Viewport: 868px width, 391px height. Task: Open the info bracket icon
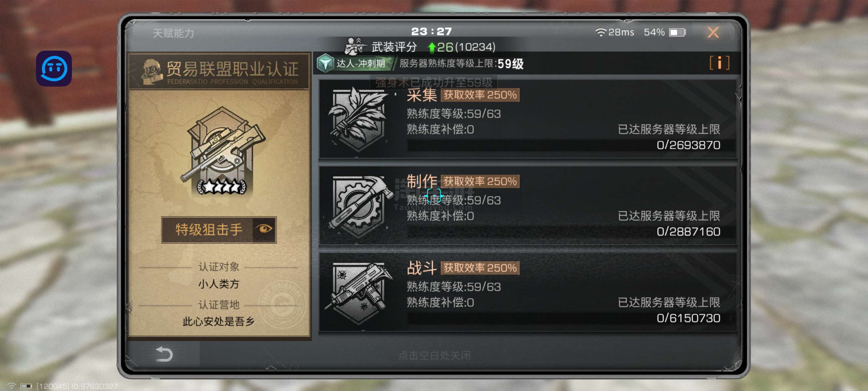[719, 63]
